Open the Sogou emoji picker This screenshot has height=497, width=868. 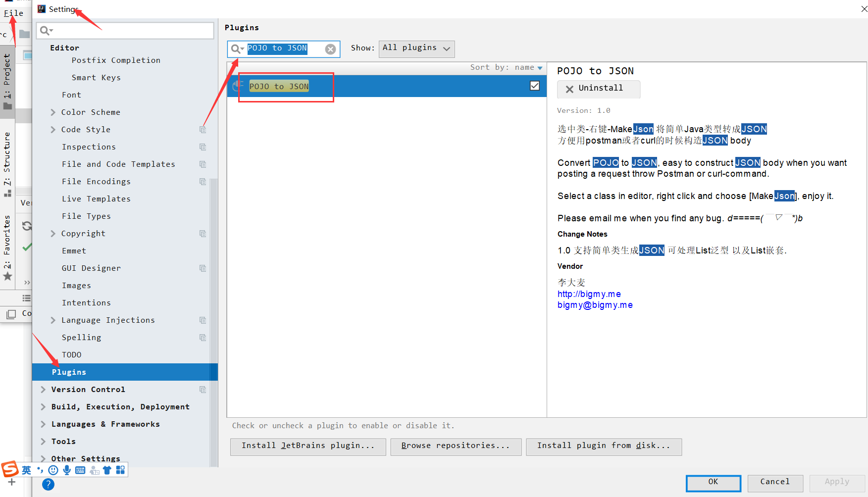53,470
